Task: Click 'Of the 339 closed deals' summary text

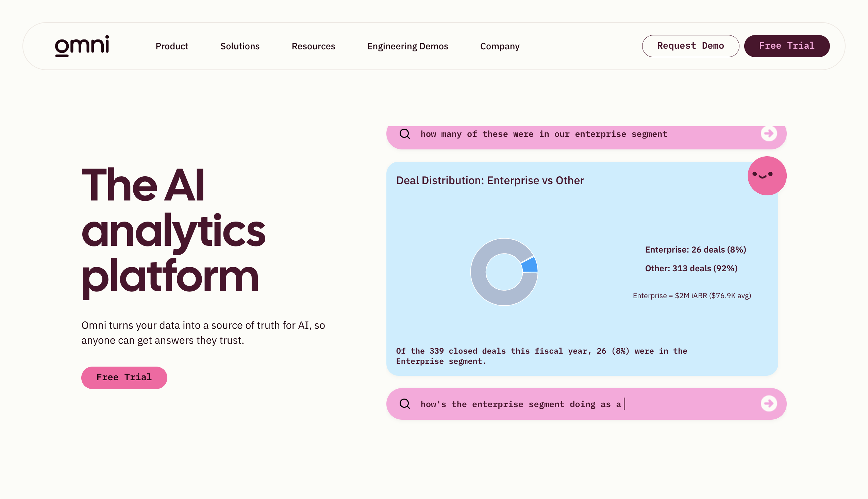Action: (x=541, y=356)
